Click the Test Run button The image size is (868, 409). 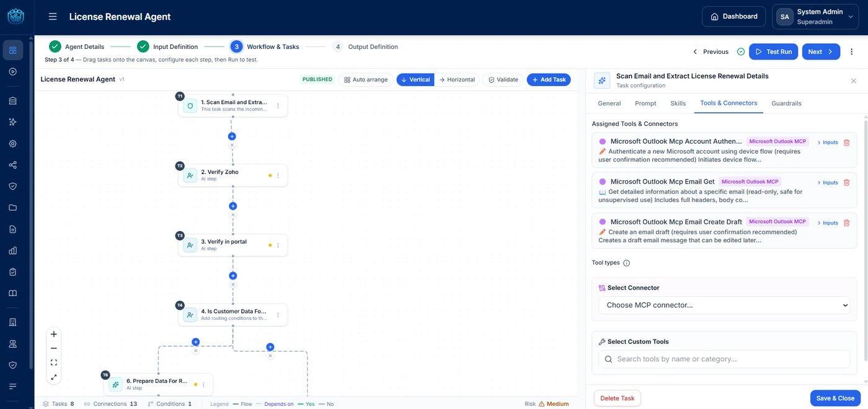pyautogui.click(x=773, y=51)
